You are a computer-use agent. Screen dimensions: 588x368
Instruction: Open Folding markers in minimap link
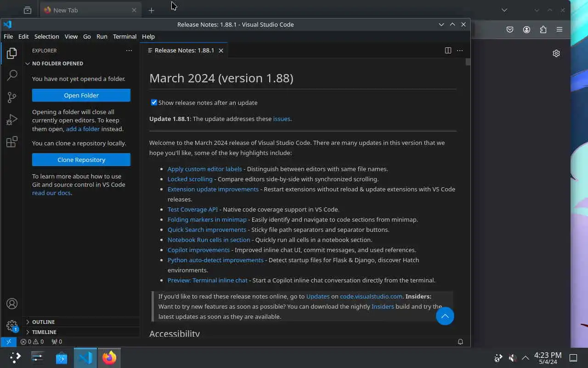[207, 219]
